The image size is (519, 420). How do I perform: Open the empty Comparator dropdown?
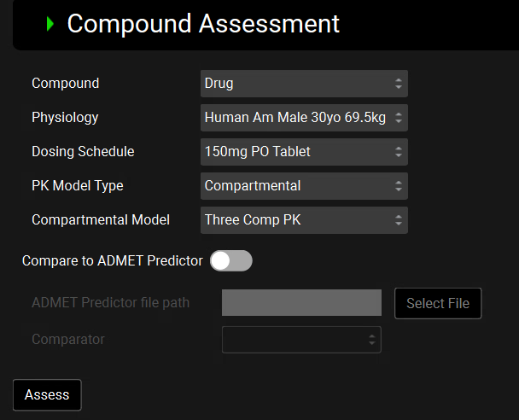point(301,340)
